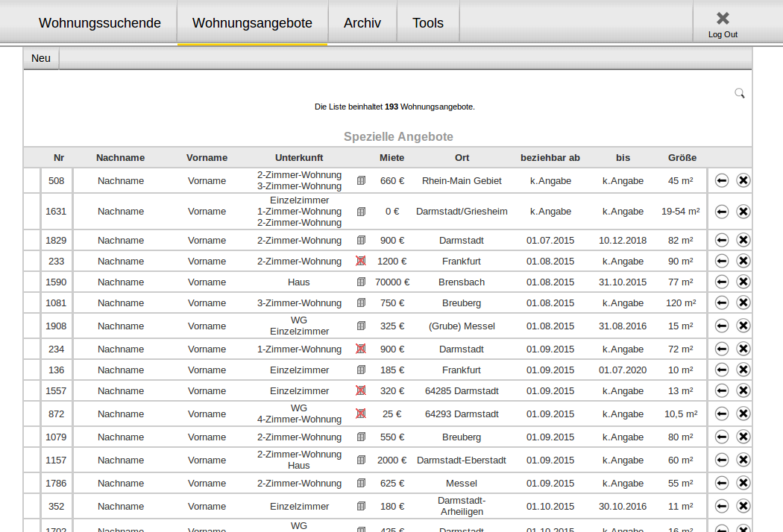Open the Tools menu tab

[428, 23]
